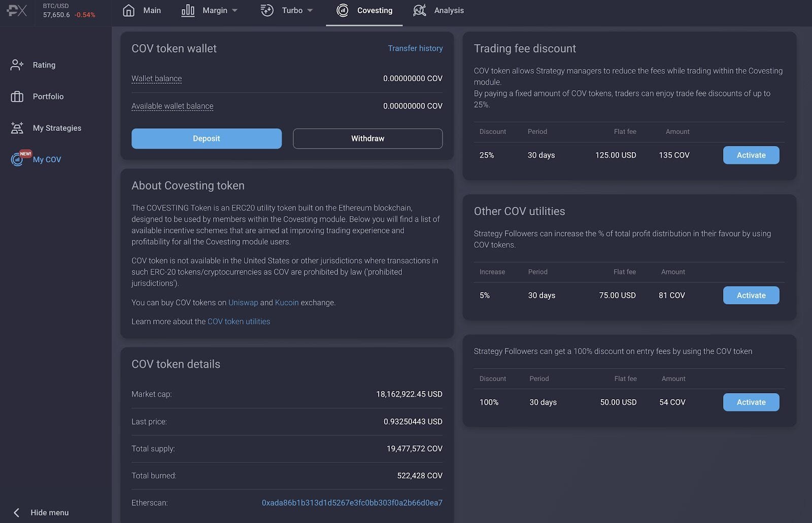Viewport: 812px width, 523px height.
Task: Open the Main tab
Action: (152, 10)
